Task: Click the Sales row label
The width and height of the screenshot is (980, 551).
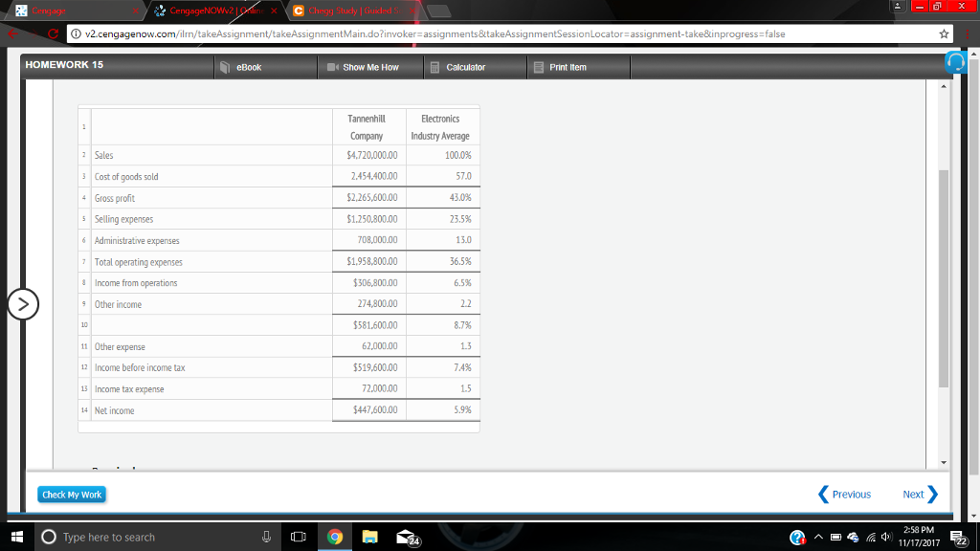Action: tap(103, 155)
